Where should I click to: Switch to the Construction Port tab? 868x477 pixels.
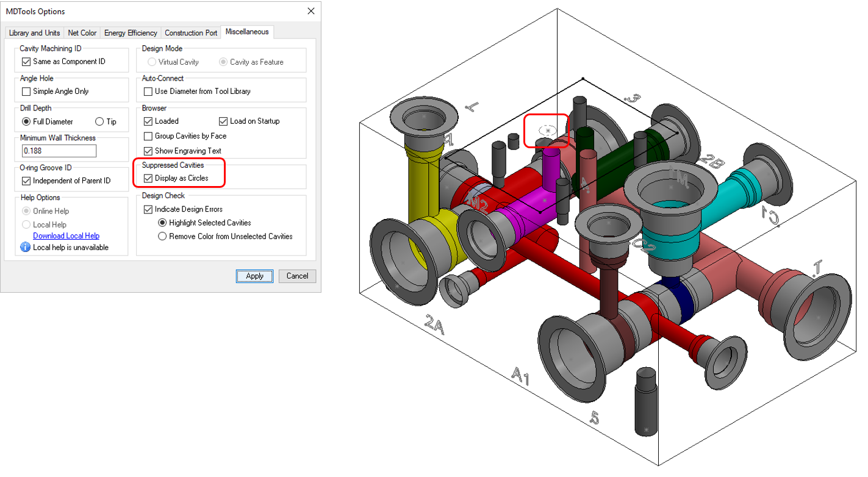click(191, 33)
